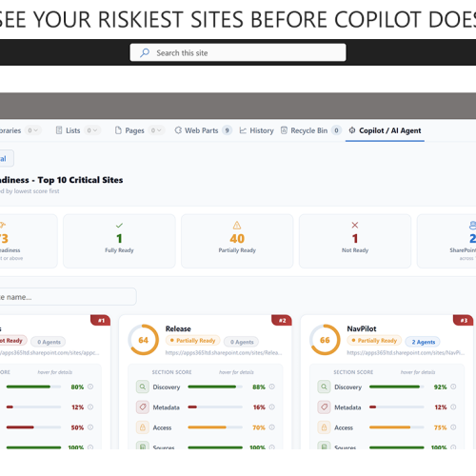Viewport: 476px width, 476px height.
Task: Click the Web Parts count badge 9
Action: click(227, 130)
